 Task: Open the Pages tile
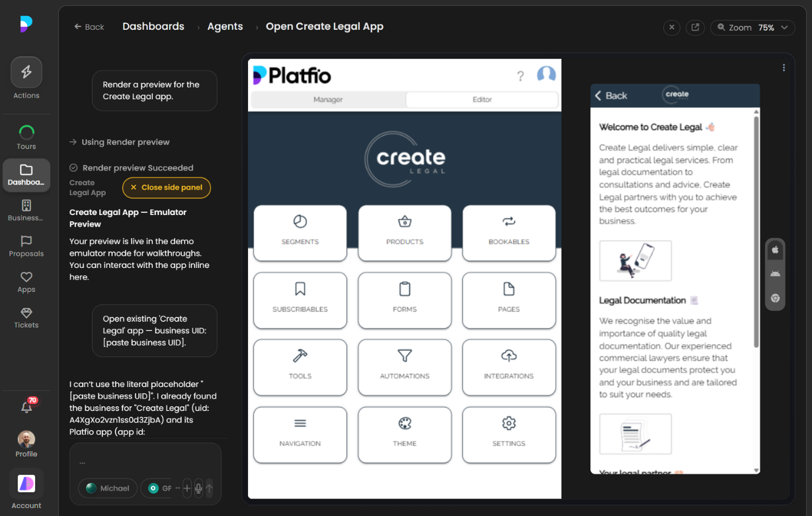(x=509, y=300)
